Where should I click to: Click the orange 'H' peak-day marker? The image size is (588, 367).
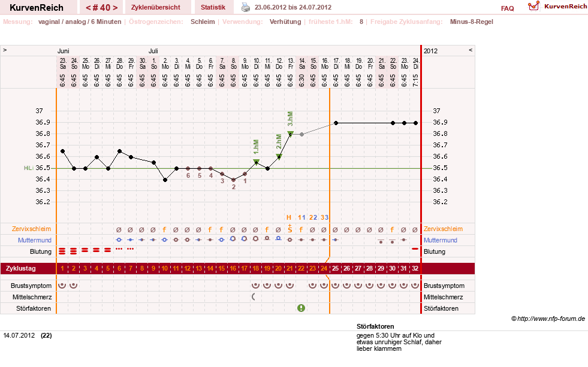[x=289, y=217]
